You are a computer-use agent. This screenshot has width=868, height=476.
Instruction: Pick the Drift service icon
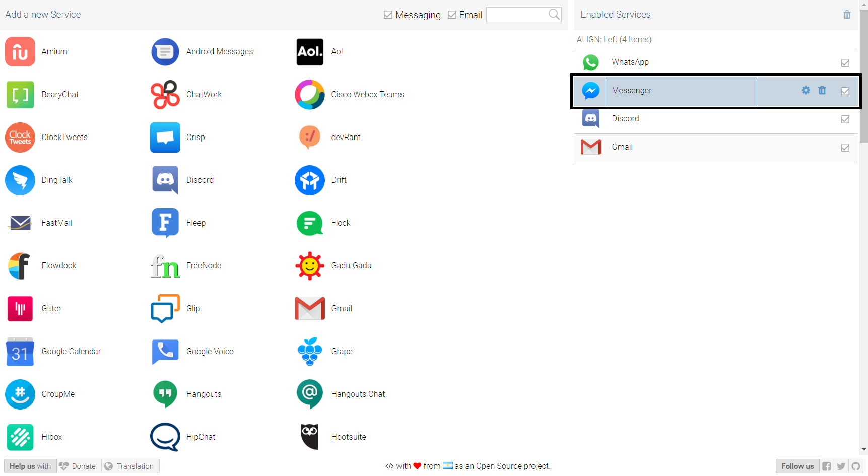click(310, 180)
